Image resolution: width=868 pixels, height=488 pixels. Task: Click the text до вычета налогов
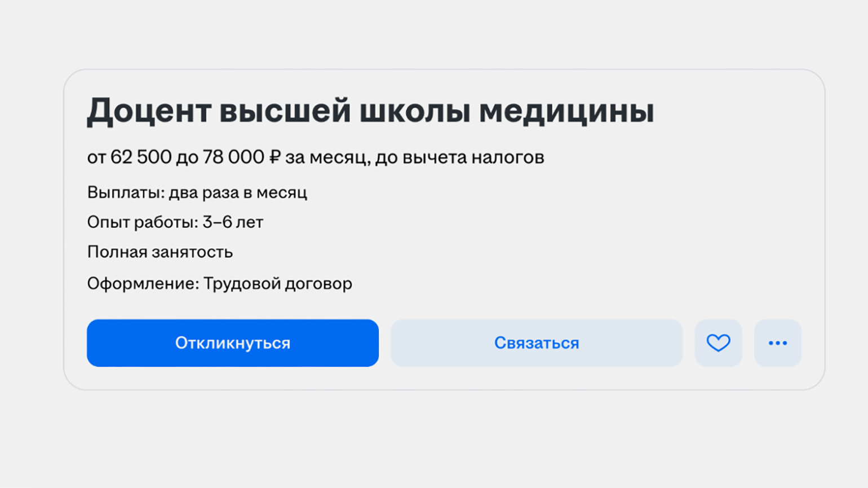pos(459,157)
